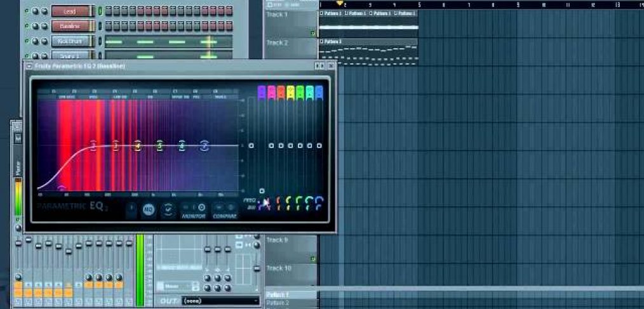Select EQ band 6 teal node
The image size is (644, 309).
point(182,145)
